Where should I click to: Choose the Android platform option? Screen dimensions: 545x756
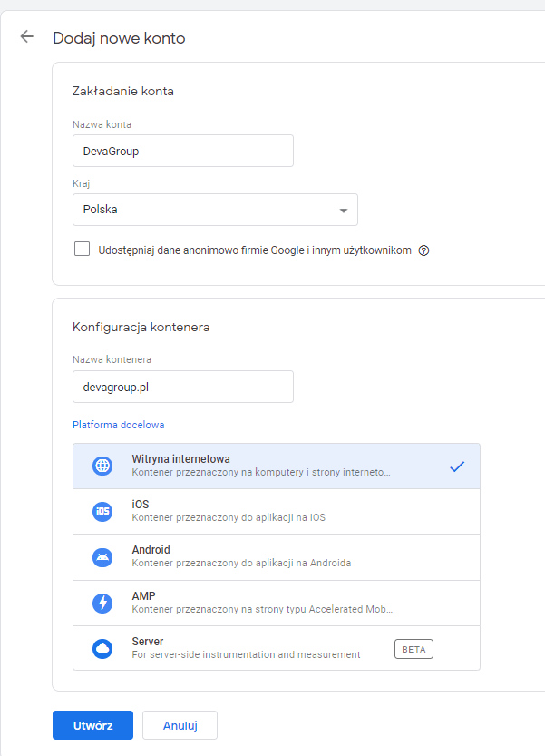coord(272,557)
